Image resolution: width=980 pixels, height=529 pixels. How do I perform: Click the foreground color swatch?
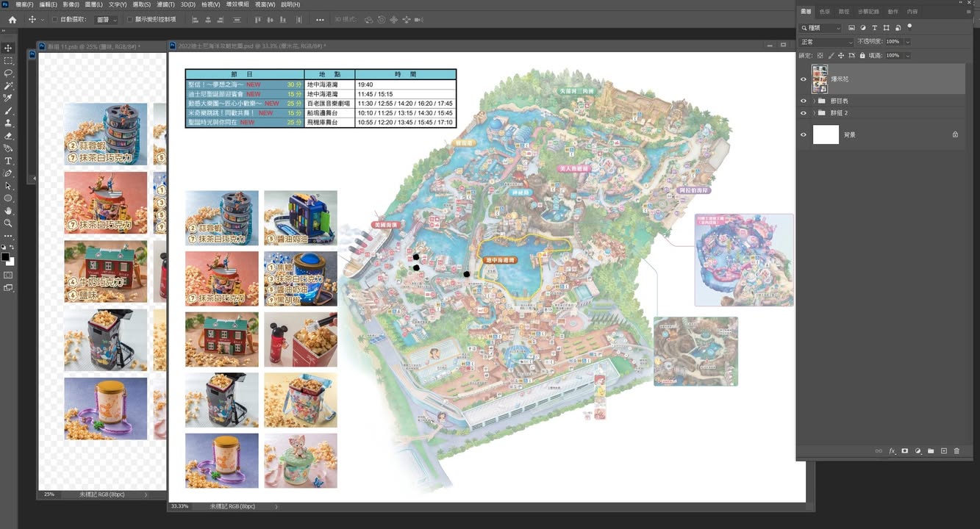(x=6, y=257)
